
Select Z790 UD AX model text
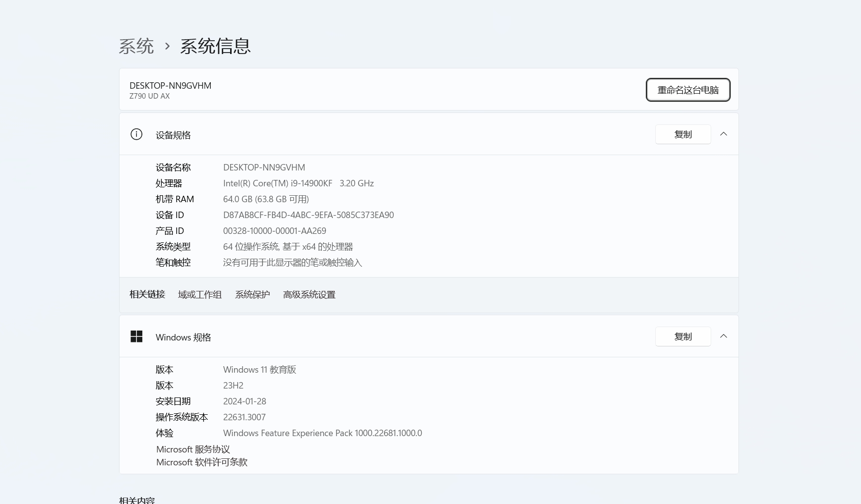point(150,96)
